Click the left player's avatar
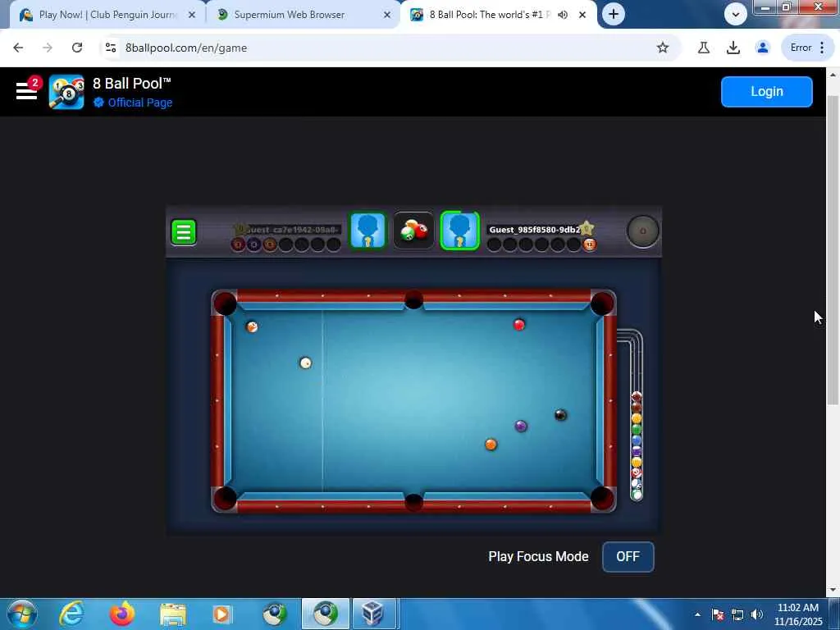Image resolution: width=840 pixels, height=630 pixels. (367, 231)
